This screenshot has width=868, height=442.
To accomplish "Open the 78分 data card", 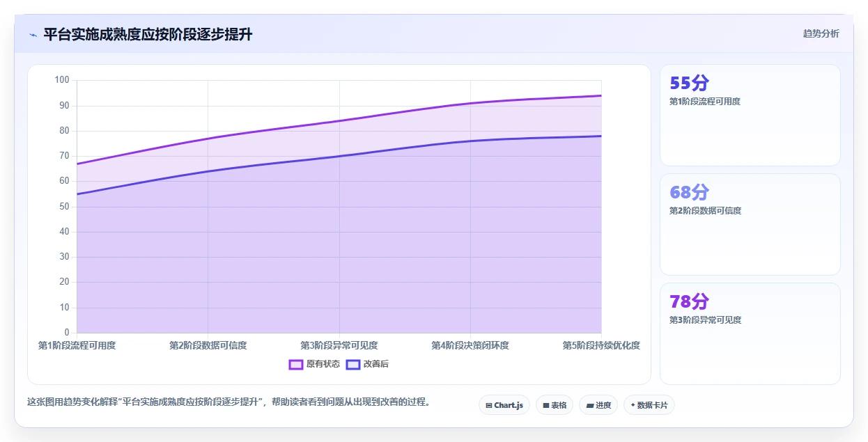I will pyautogui.click(x=750, y=333).
